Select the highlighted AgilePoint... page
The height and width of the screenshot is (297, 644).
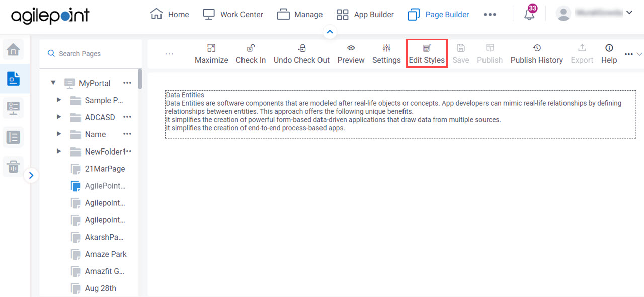(x=105, y=186)
